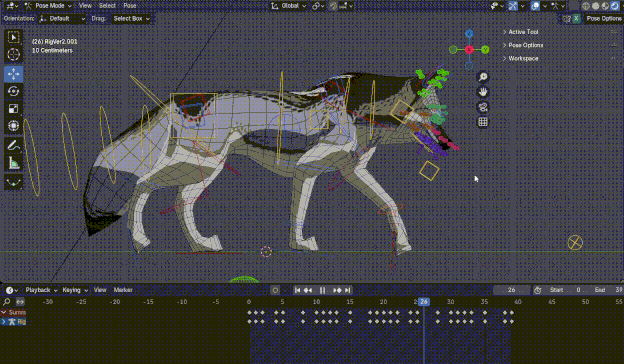The height and width of the screenshot is (364, 624).
Task: Select the Cursor tool
Action: (x=14, y=54)
